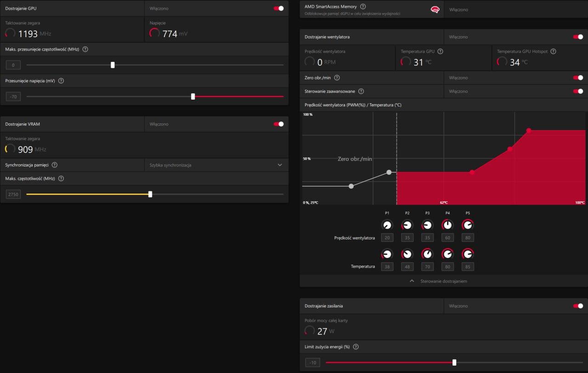Click help icon beside Sterowanie zaawansowane

(x=361, y=91)
